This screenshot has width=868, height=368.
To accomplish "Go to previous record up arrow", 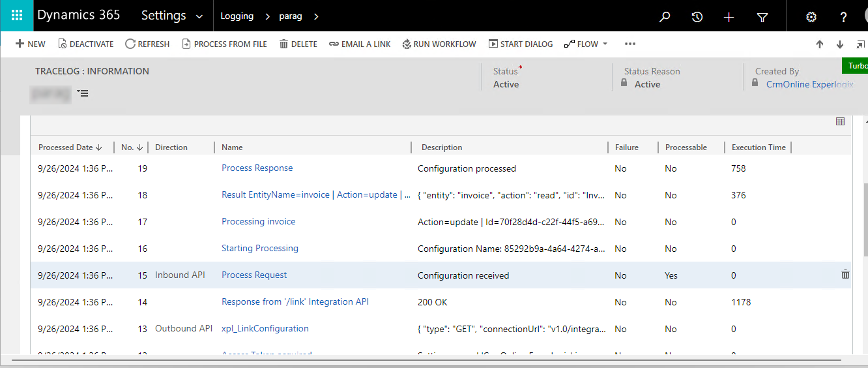I will click(x=820, y=44).
